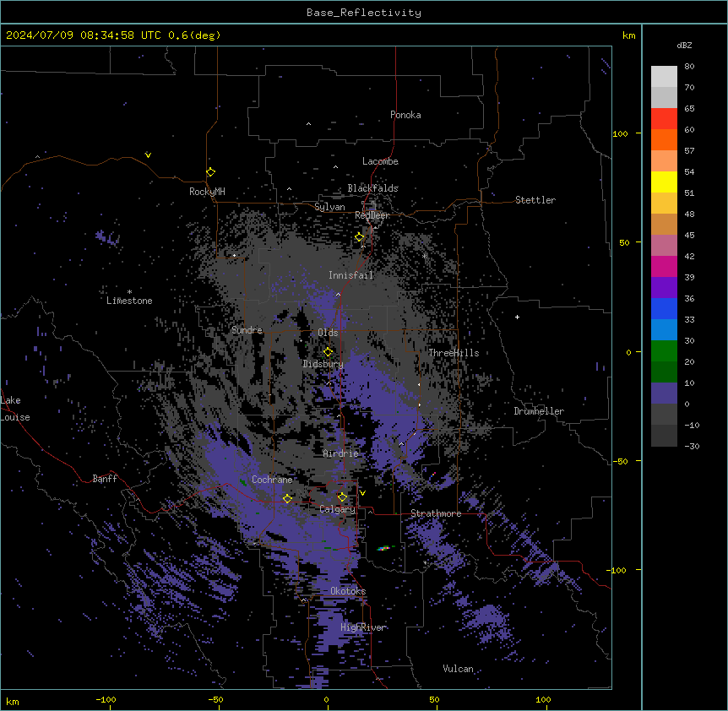Select the yellow v marker northwest of RockyMH
The width and height of the screenshot is (728, 711).
click(148, 155)
